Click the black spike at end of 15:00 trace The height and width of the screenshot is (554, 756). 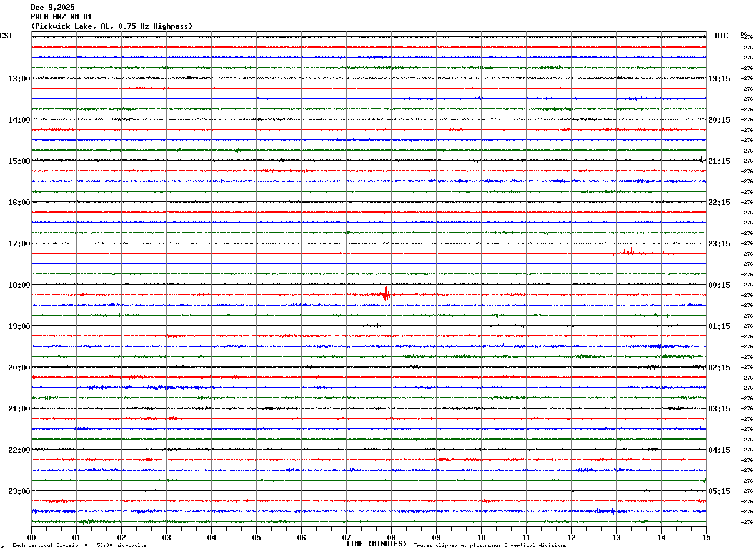point(702,159)
